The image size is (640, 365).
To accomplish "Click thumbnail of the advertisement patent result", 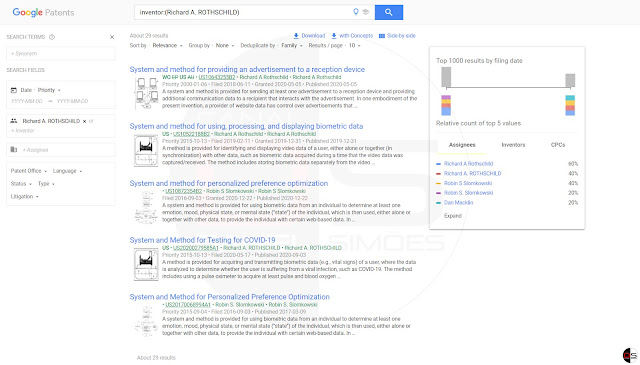I will 146,94.
